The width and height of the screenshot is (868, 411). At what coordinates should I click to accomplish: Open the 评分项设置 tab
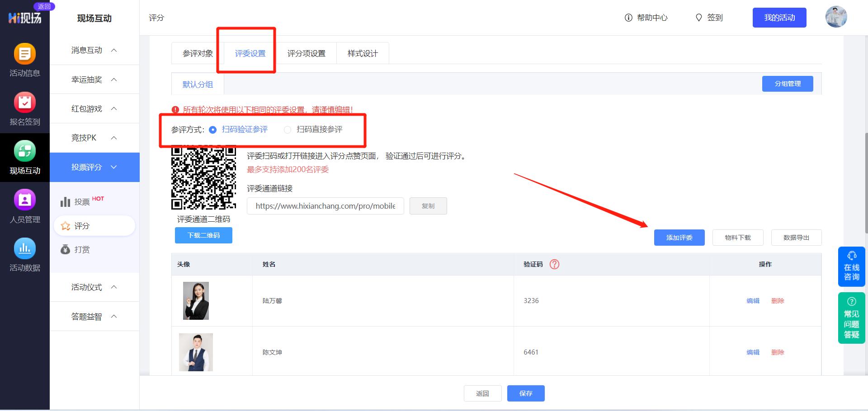click(x=307, y=53)
